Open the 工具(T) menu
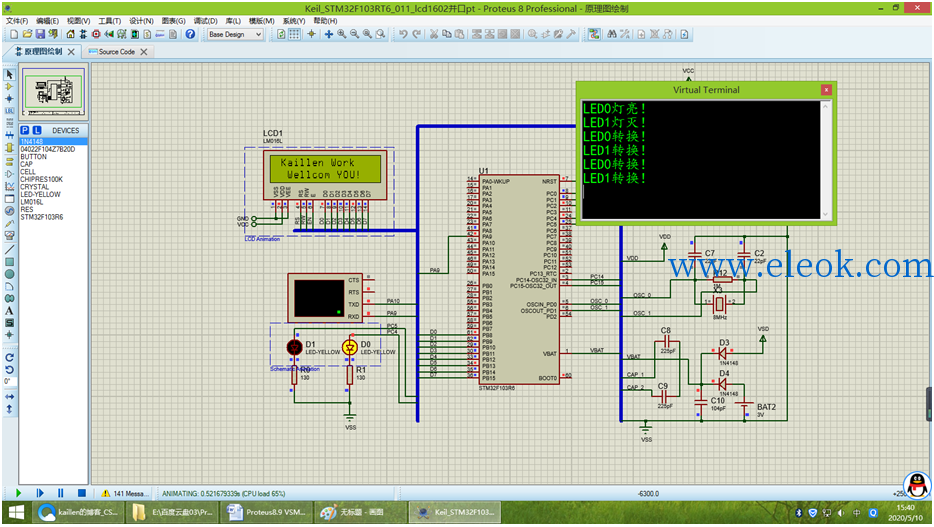The height and width of the screenshot is (527, 934). click(x=110, y=21)
